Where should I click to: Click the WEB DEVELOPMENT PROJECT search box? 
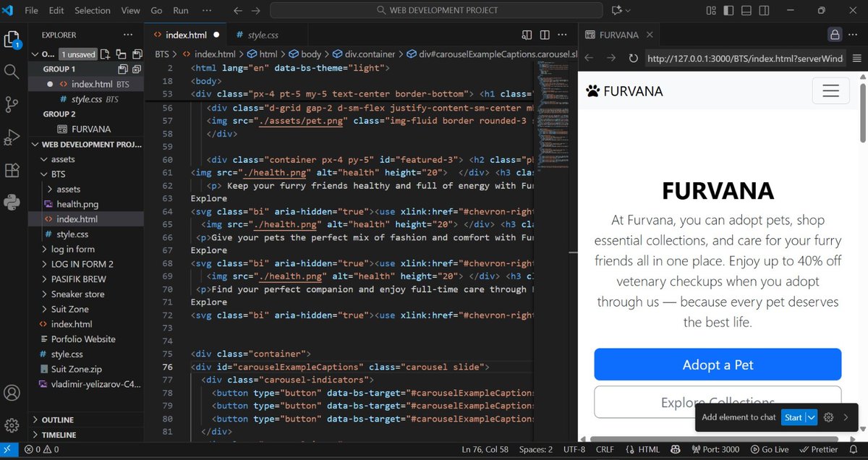[436, 11]
